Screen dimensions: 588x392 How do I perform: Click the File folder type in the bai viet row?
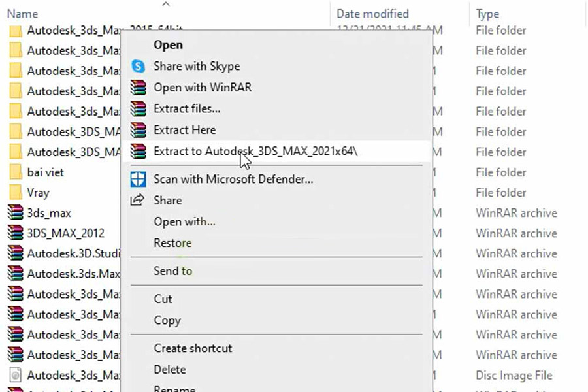pyautogui.click(x=501, y=172)
